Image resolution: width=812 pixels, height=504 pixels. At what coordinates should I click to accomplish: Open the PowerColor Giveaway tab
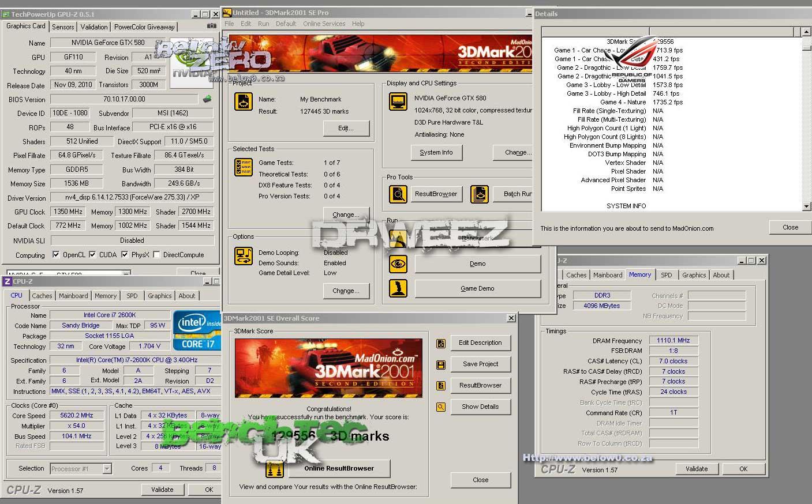coord(144,27)
